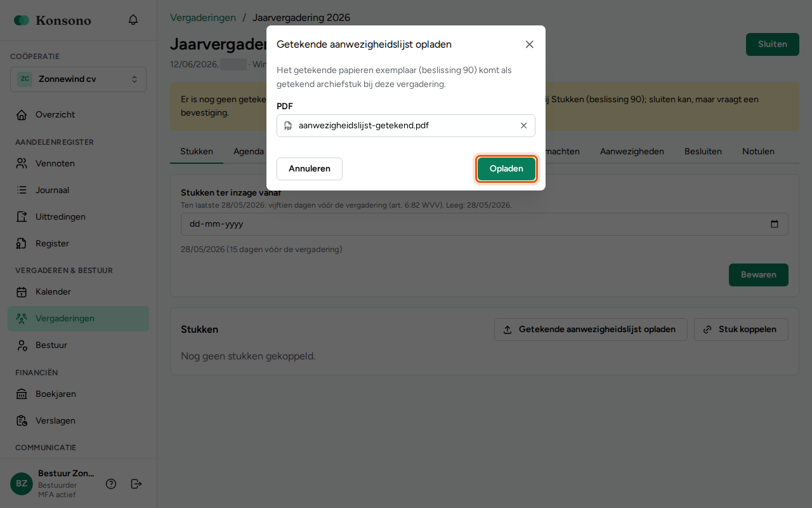812x508 pixels.
Task: Click the Getekende aanwezigheidslijst opladen button
Action: pyautogui.click(x=591, y=330)
